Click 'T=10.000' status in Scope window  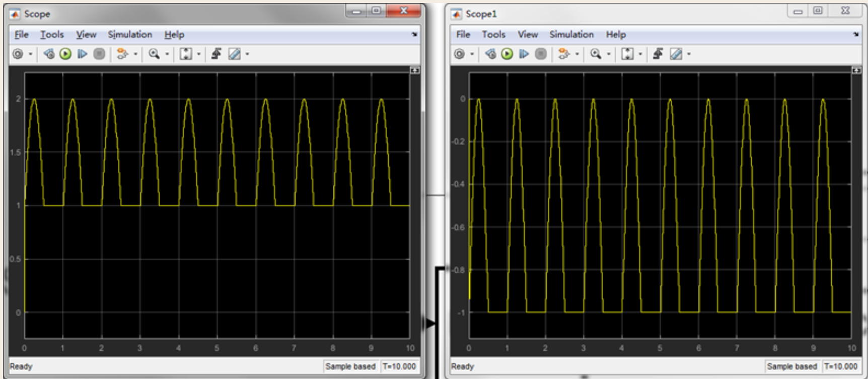click(399, 366)
